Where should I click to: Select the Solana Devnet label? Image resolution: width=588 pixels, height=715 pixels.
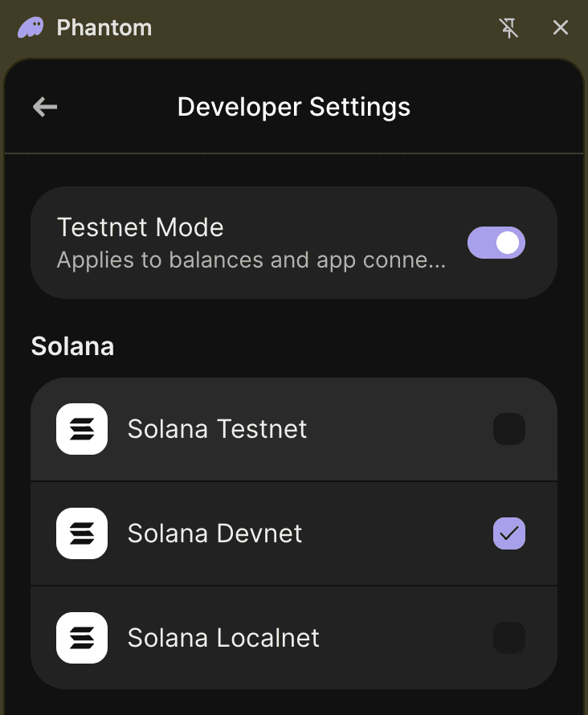[x=214, y=533]
